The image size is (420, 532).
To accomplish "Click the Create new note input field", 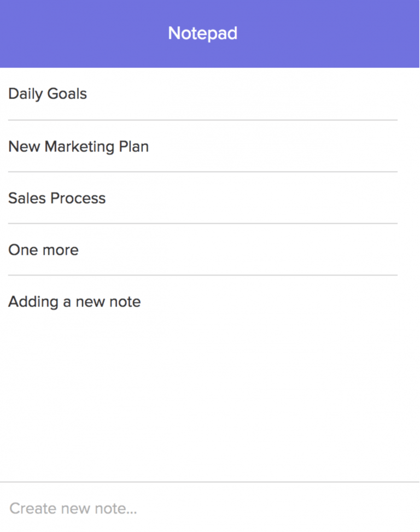I will (209, 508).
